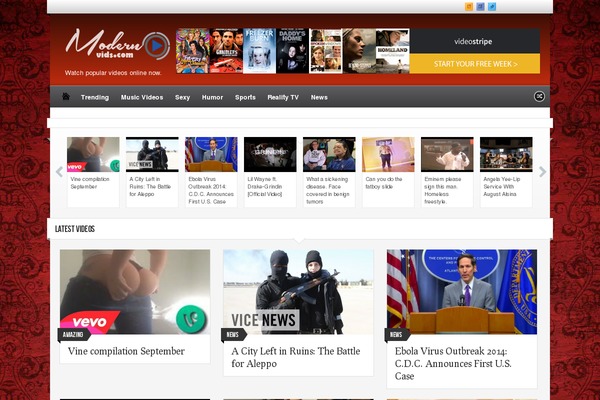Click the NEWS tag on the Ebola video
The height and width of the screenshot is (400, 600).
(x=396, y=335)
